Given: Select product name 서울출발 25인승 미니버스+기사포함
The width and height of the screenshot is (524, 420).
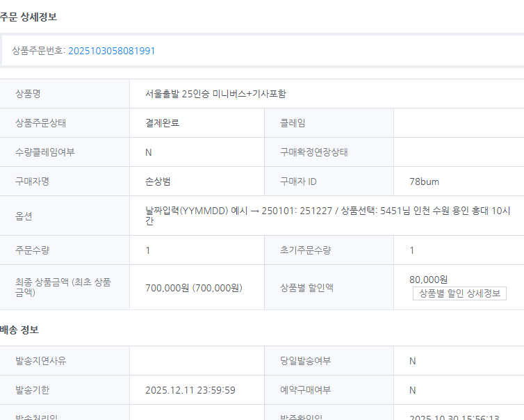Looking at the screenshot, I should 215,94.
